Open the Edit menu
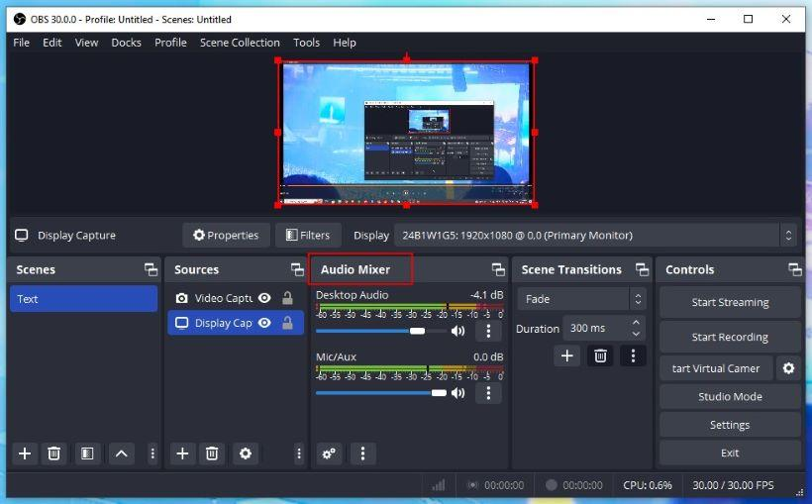 [52, 43]
